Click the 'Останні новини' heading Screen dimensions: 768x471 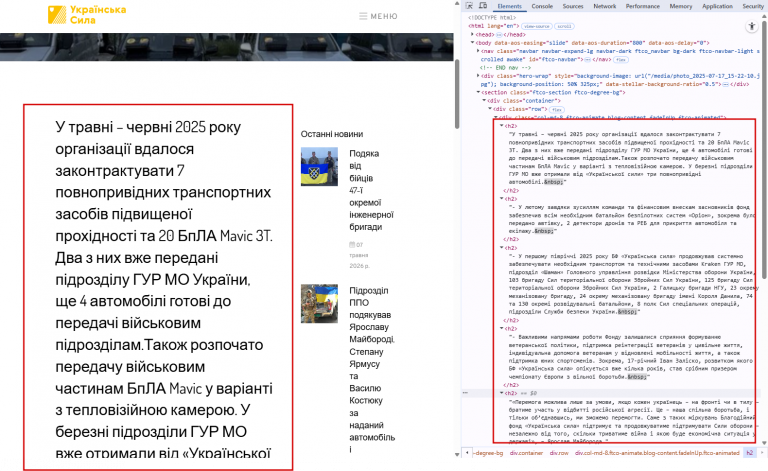pyautogui.click(x=332, y=134)
